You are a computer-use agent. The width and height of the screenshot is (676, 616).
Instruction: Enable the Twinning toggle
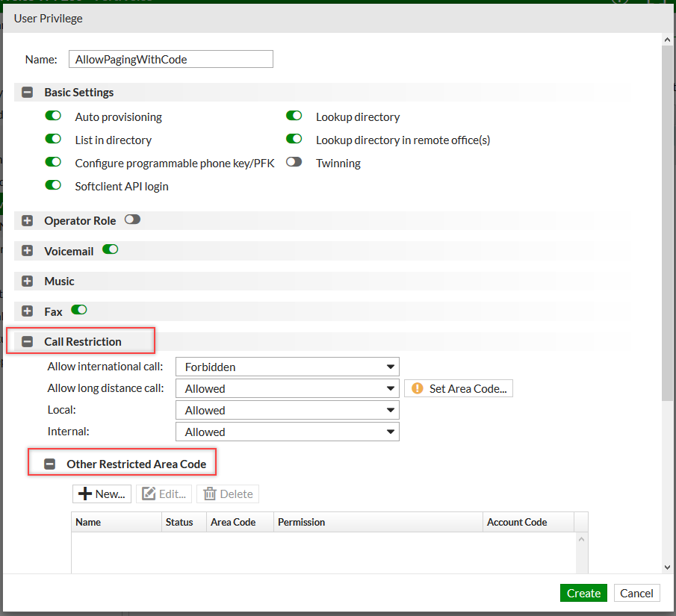click(294, 161)
